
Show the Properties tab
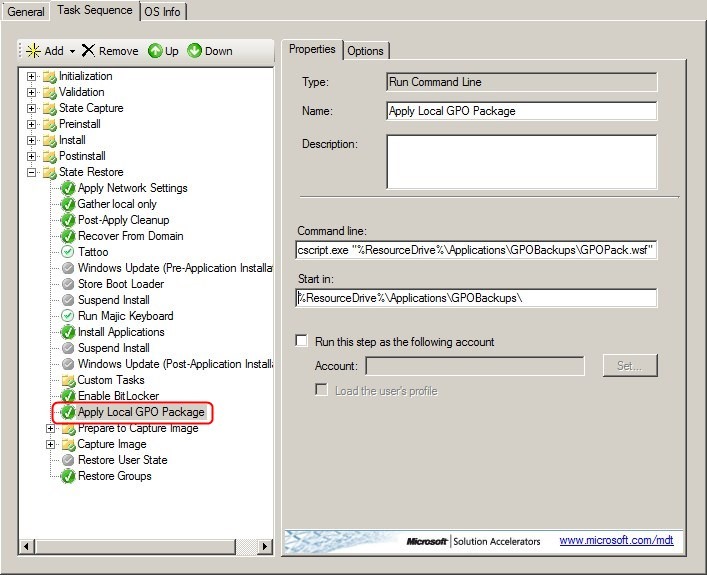tap(312, 49)
